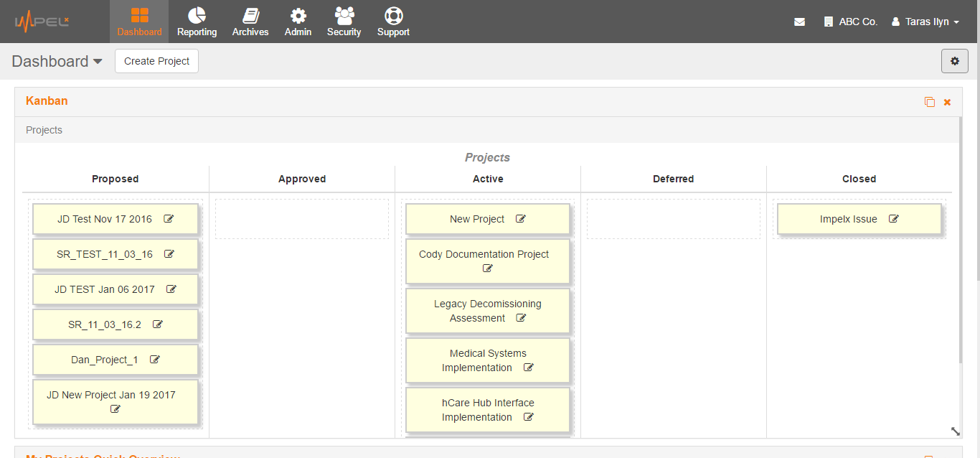Click the Kanban resize handle
Screen dimensions: 980x458
[955, 431]
